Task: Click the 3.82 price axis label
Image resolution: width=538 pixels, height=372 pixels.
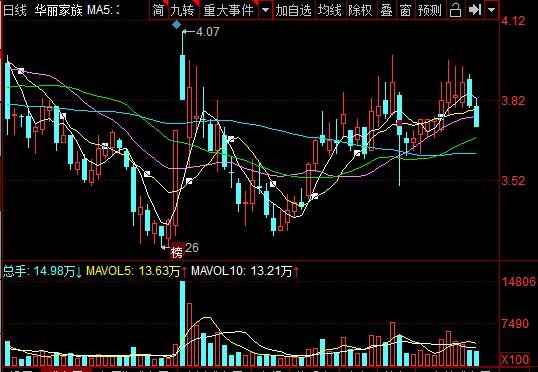Action: tap(513, 101)
